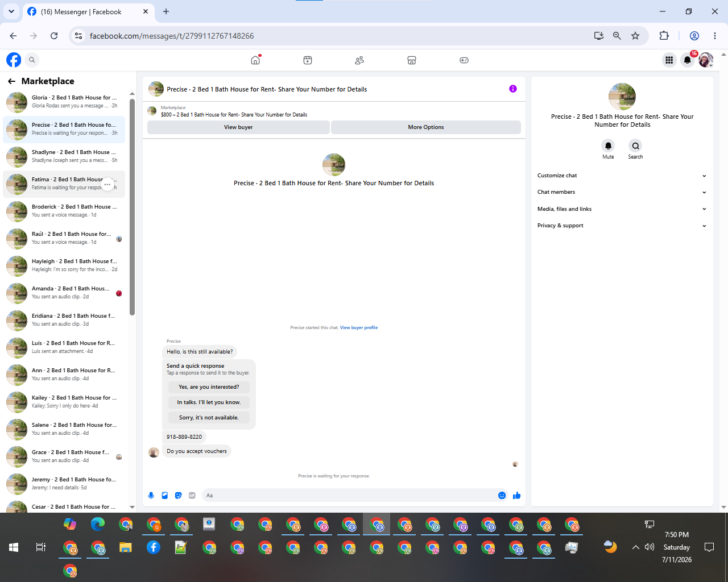Open the Shadlyne conversation
This screenshot has height=582, width=728.
coord(64,157)
